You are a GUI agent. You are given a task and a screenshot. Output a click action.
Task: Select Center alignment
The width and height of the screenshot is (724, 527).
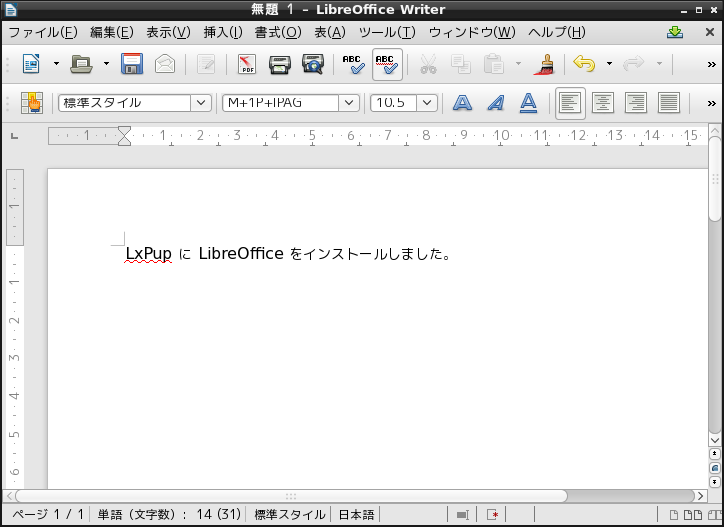[603, 103]
